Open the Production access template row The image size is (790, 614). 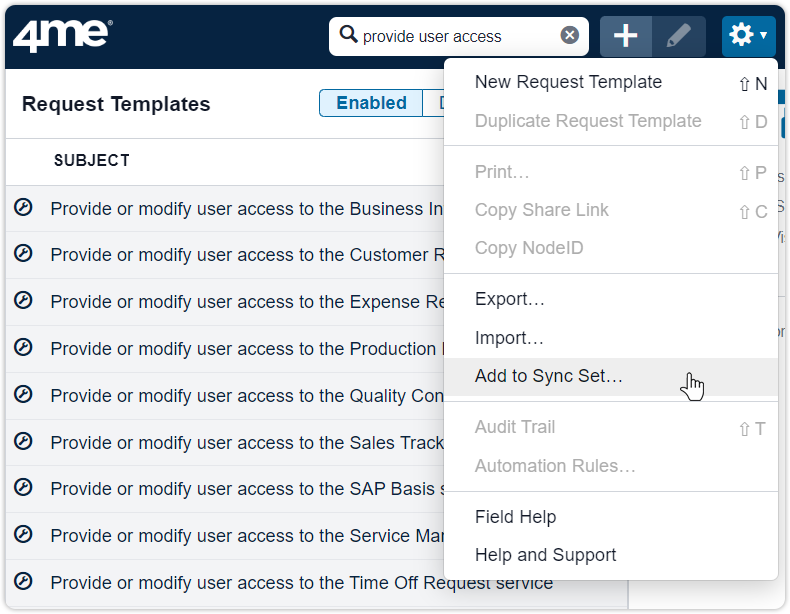point(225,349)
